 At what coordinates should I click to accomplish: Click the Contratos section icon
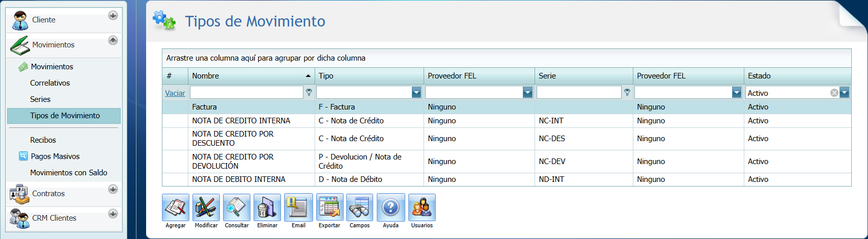[x=20, y=194]
